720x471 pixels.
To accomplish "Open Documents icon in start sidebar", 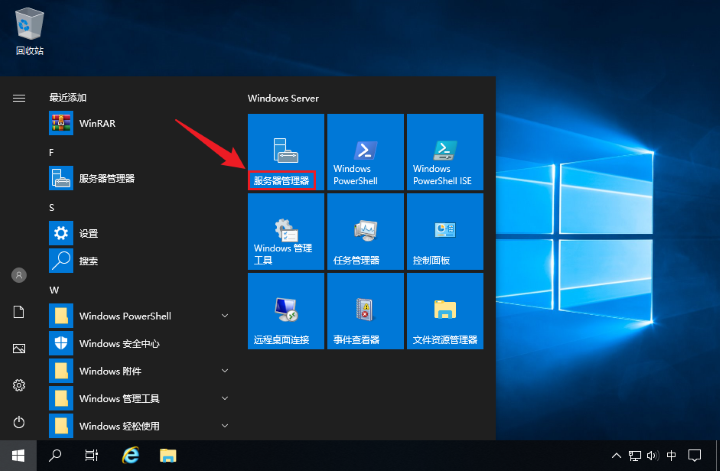I will click(19, 312).
